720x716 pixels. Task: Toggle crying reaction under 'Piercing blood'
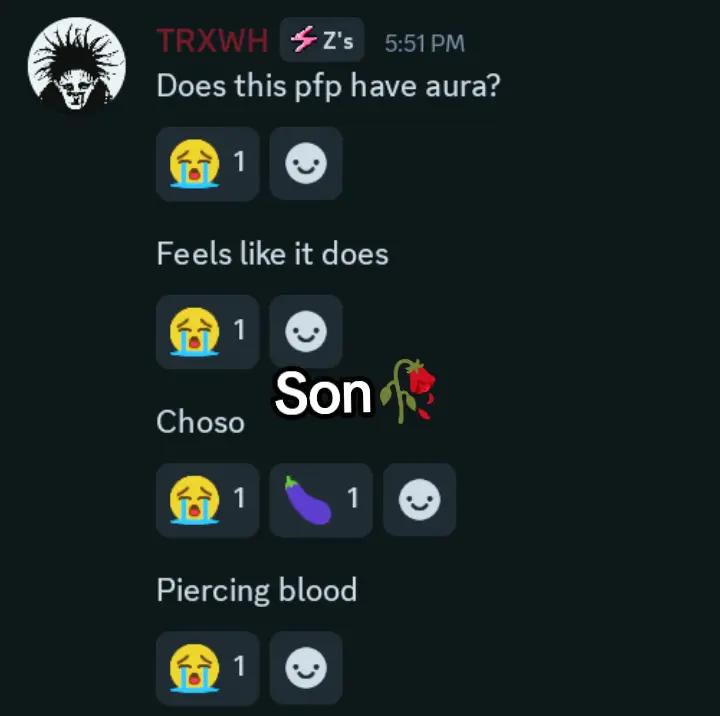click(208, 668)
